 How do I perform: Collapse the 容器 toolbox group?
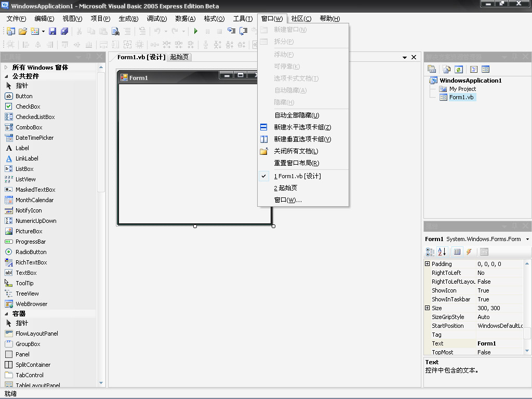[6, 314]
